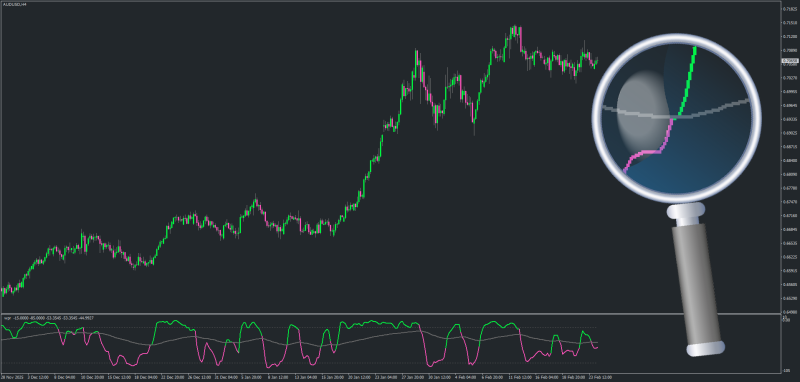Click the 5 Jan 20:00 time axis label
This screenshot has width=800, height=382.
252,377
